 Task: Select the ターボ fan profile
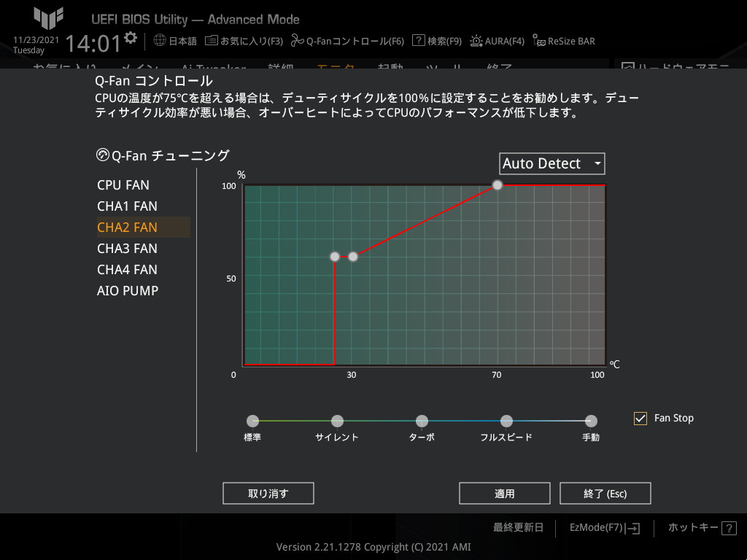422,421
